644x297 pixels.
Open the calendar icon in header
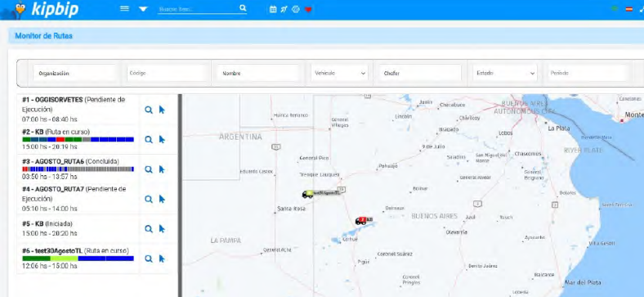pos(273,9)
